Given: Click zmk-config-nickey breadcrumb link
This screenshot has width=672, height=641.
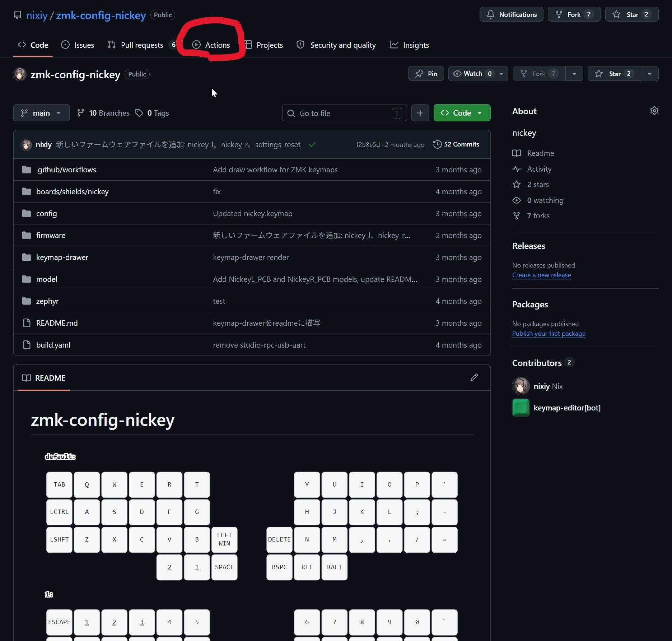Looking at the screenshot, I should [x=101, y=15].
